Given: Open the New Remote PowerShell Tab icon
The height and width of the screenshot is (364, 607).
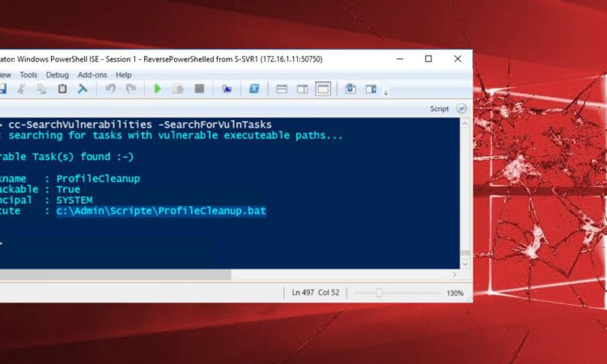Looking at the screenshot, I should pyautogui.click(x=227, y=89).
